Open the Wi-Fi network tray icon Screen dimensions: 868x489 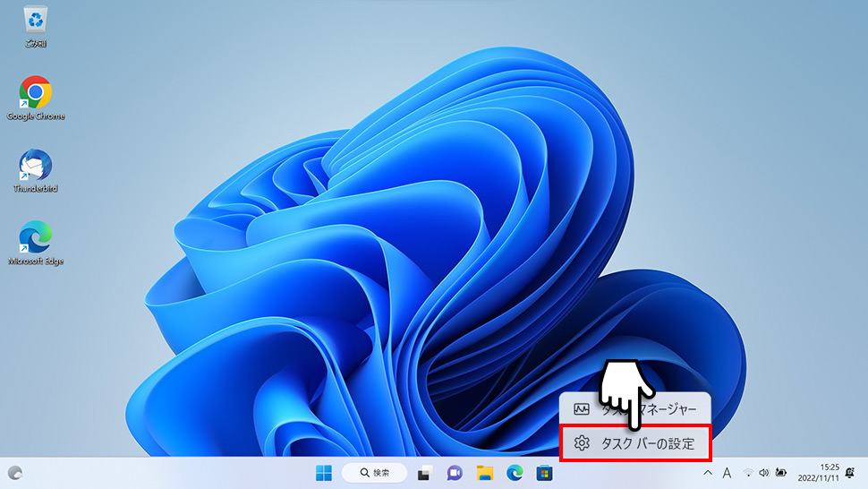(x=747, y=472)
